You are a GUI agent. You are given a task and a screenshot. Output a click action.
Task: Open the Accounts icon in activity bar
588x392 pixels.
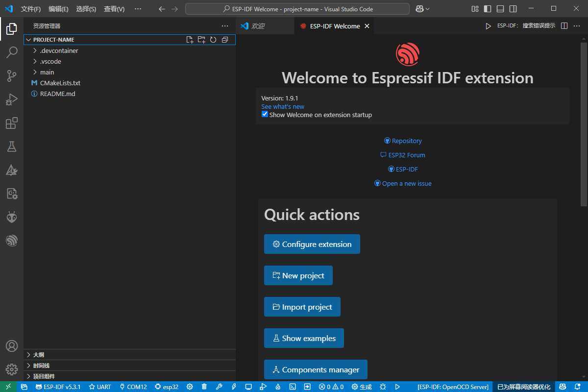tap(12, 346)
